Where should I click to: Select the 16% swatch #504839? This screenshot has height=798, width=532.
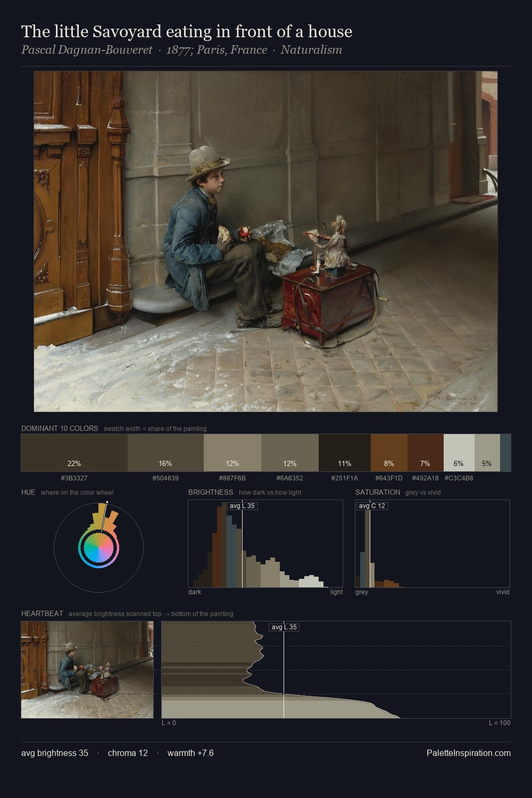165,453
